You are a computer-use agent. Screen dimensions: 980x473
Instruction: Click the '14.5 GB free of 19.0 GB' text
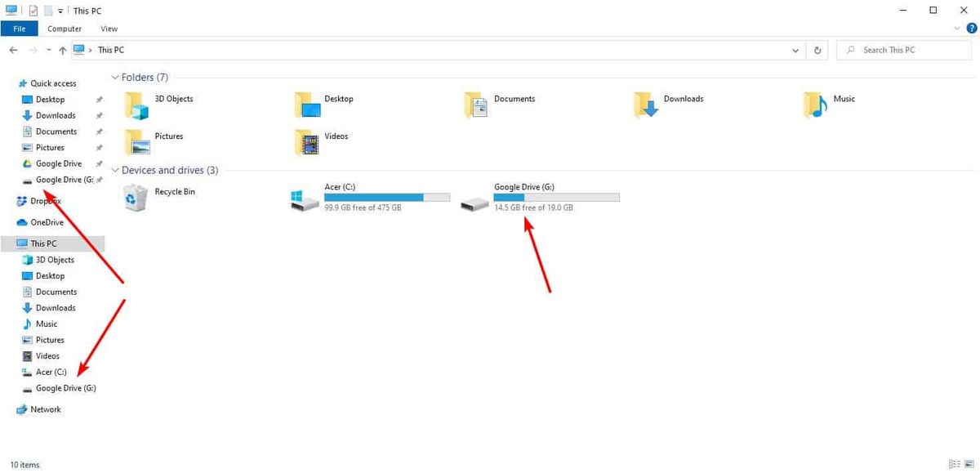(533, 207)
